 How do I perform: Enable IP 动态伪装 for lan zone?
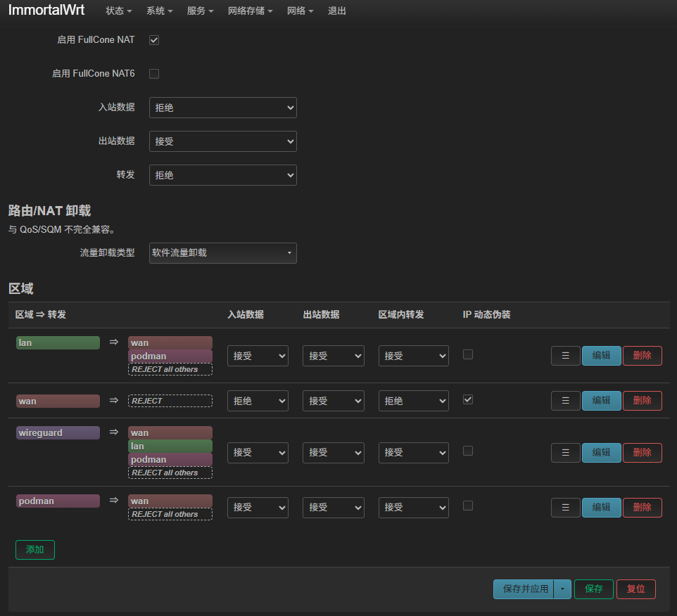pyautogui.click(x=468, y=354)
